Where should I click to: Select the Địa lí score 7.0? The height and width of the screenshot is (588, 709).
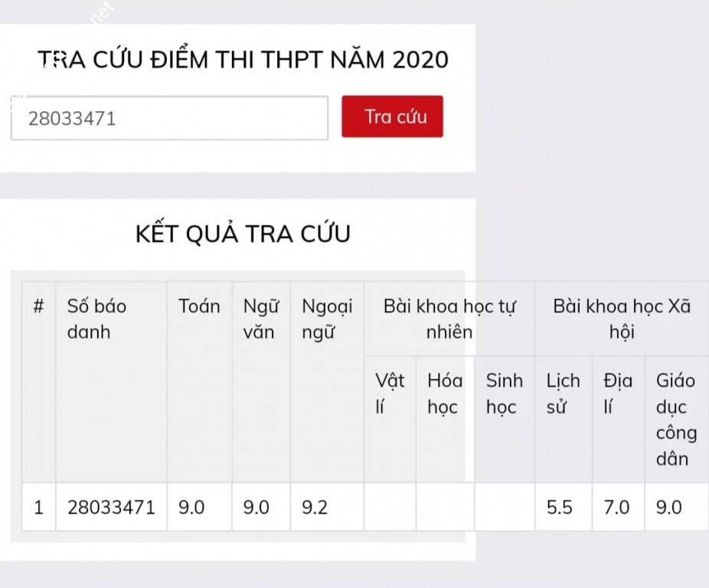616,507
